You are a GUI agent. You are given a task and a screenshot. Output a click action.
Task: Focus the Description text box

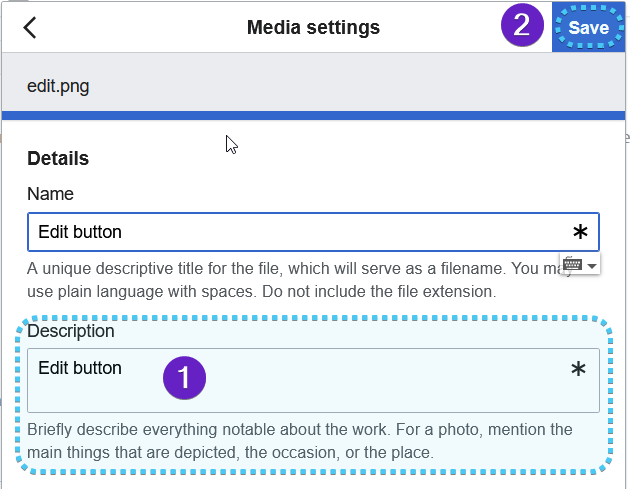313,380
